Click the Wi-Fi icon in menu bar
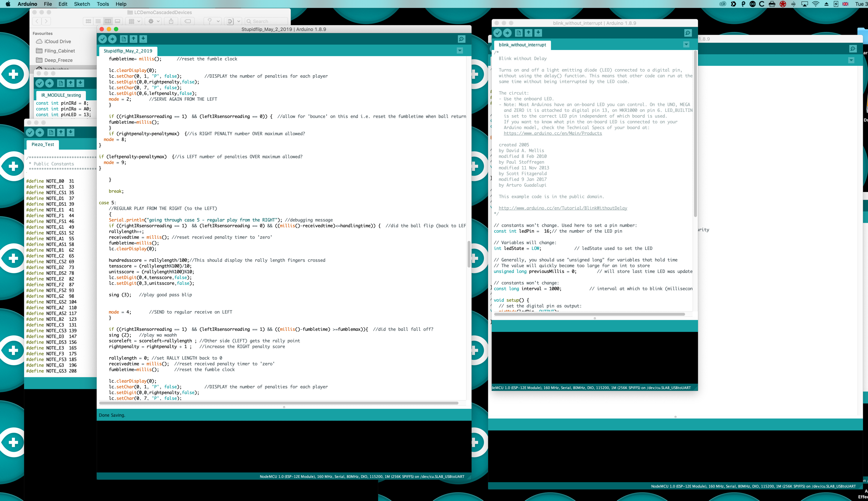868x501 pixels. pos(815,4)
